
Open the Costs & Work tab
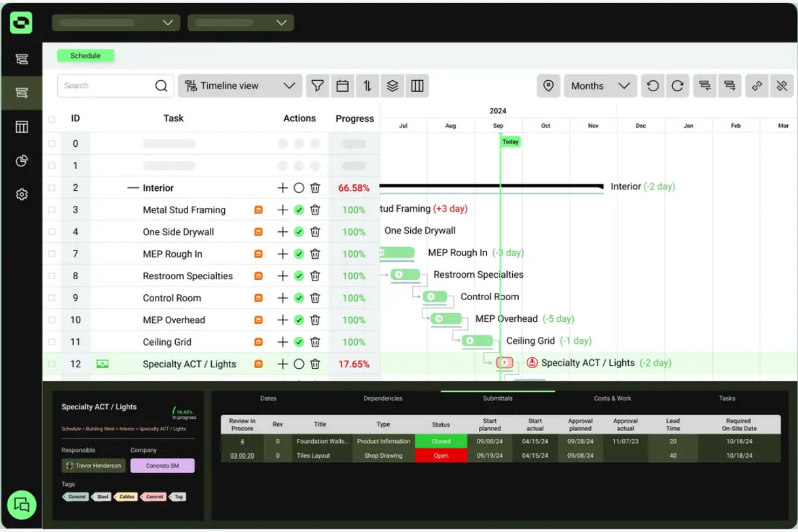tap(613, 398)
